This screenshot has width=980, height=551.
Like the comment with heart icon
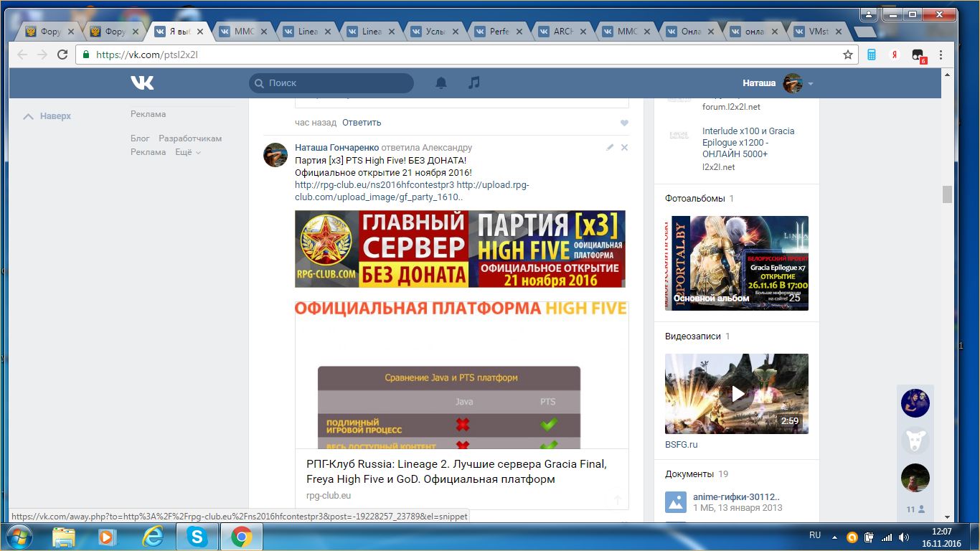coord(624,123)
